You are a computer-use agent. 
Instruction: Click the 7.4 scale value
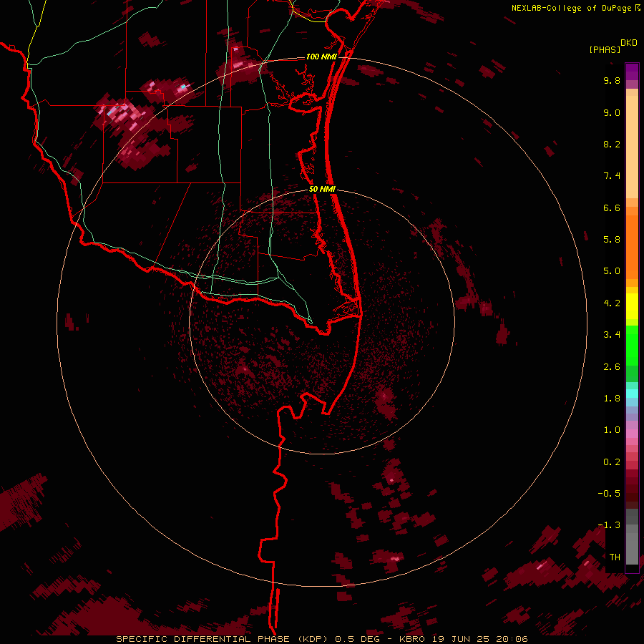(x=612, y=176)
